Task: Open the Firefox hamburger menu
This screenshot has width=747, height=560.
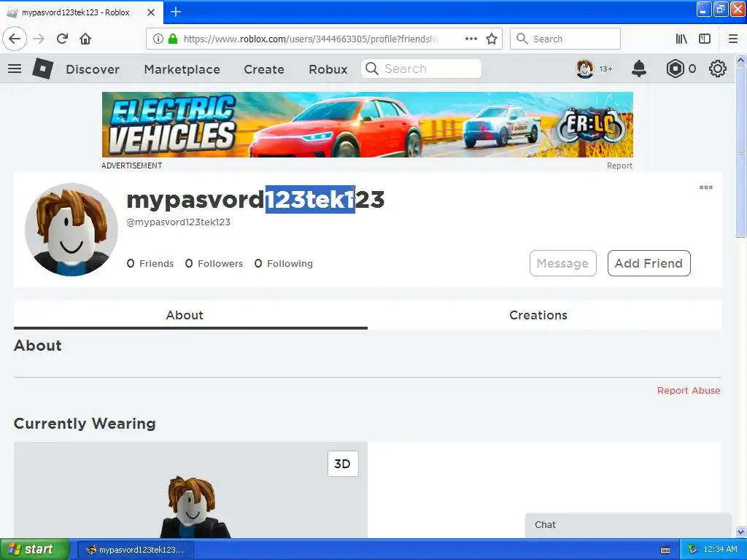Action: click(733, 39)
